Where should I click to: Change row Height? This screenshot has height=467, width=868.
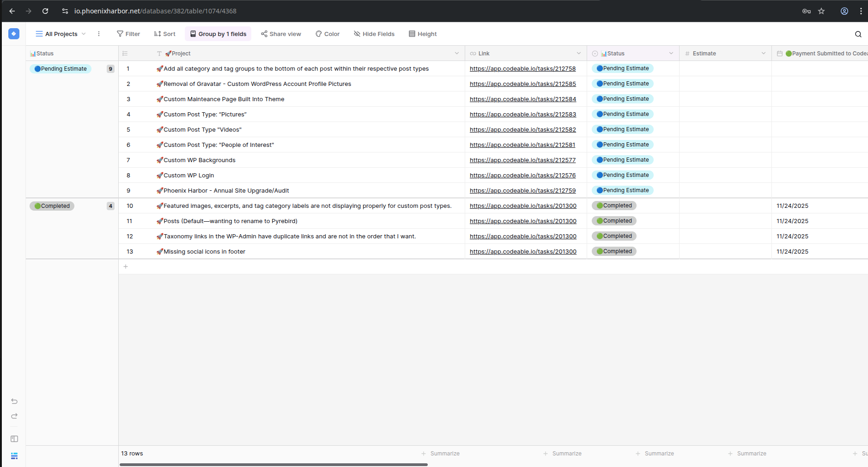point(423,34)
